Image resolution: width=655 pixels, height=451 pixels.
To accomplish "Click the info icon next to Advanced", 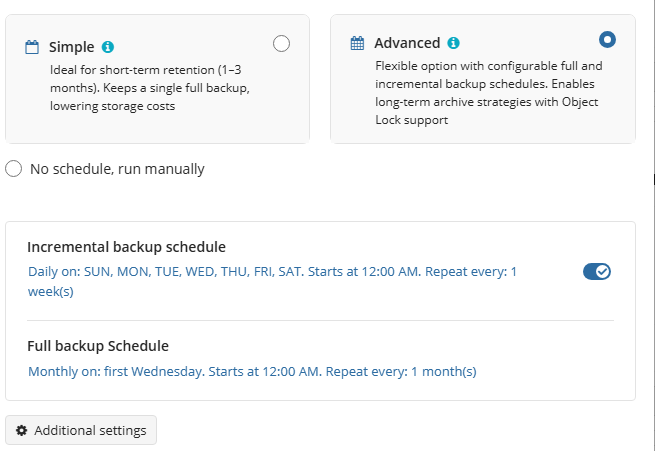I will 453,43.
